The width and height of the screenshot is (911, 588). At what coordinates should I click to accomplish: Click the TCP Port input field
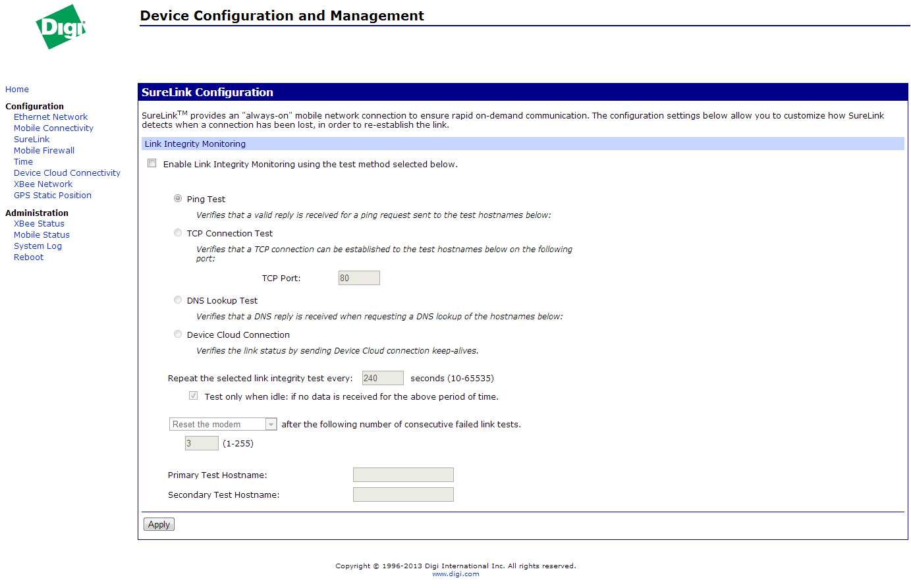pos(359,278)
